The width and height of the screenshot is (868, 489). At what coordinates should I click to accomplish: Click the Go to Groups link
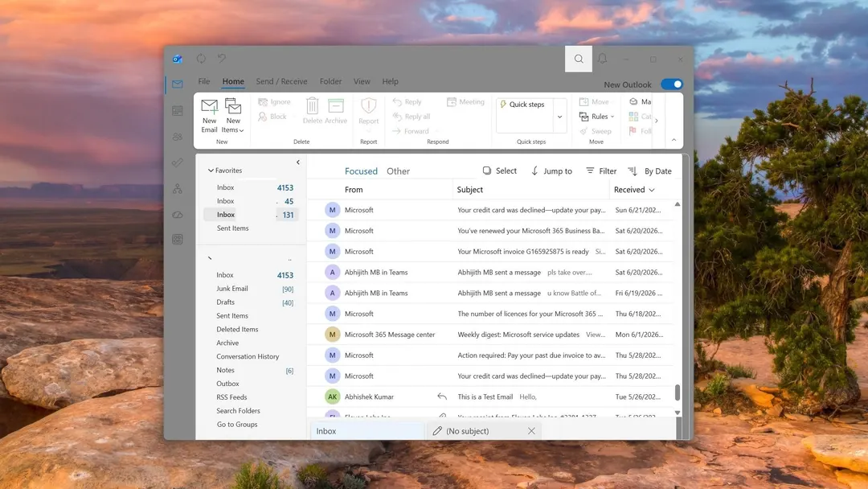(237, 424)
